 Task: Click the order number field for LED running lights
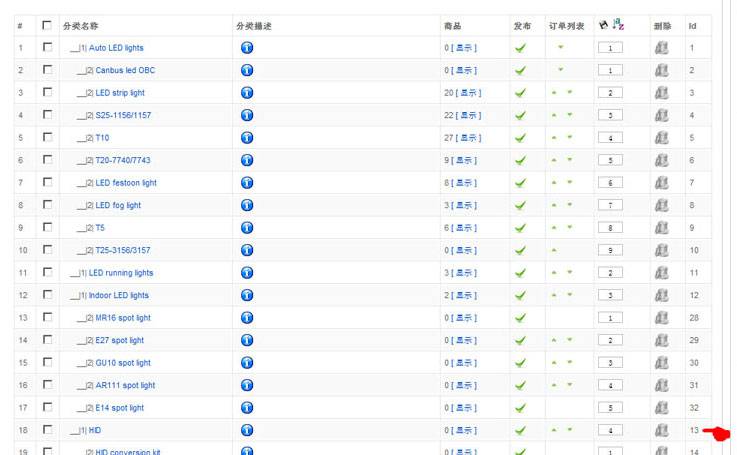tap(610, 273)
